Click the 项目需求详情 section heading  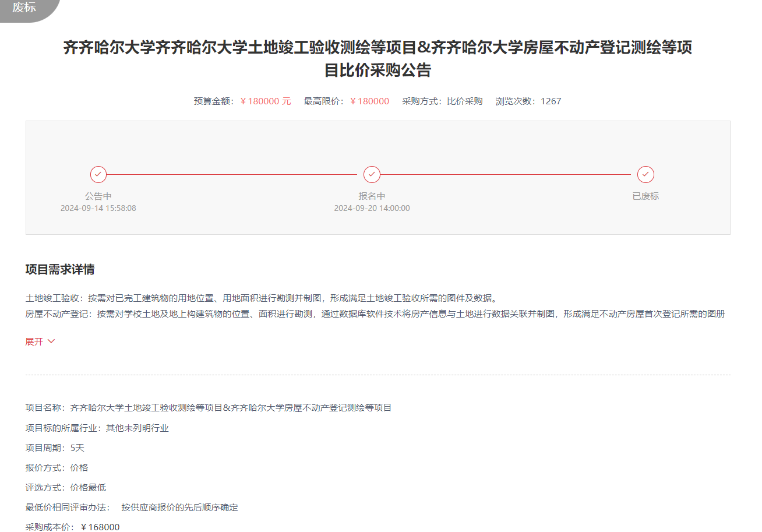point(60,269)
